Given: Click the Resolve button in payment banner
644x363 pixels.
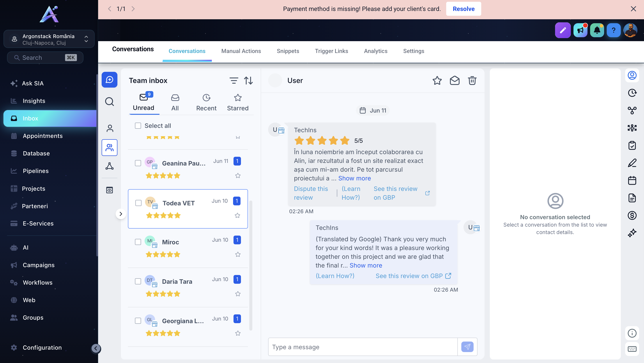Looking at the screenshot, I should pos(464,9).
